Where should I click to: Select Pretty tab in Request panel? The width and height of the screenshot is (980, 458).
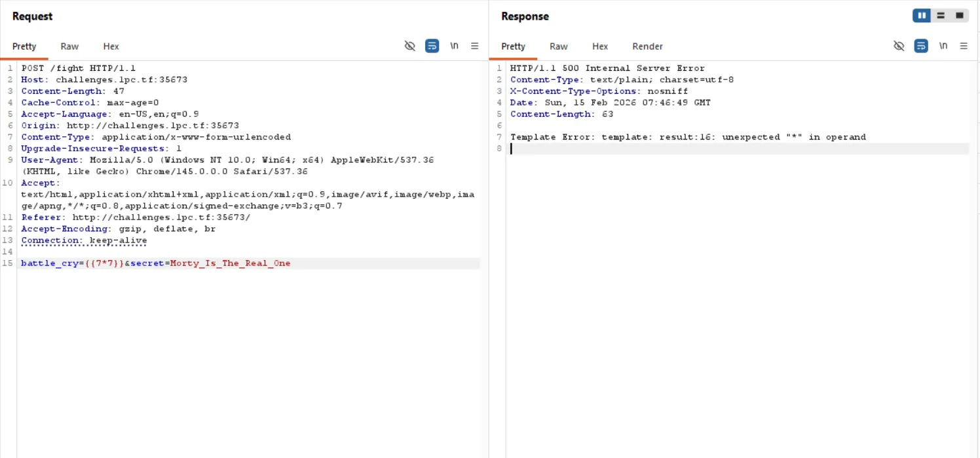(x=24, y=47)
